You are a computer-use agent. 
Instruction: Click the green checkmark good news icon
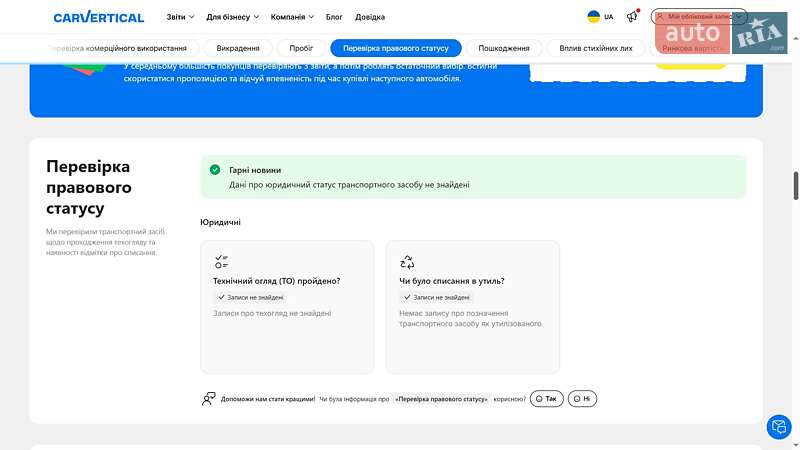pyautogui.click(x=215, y=170)
